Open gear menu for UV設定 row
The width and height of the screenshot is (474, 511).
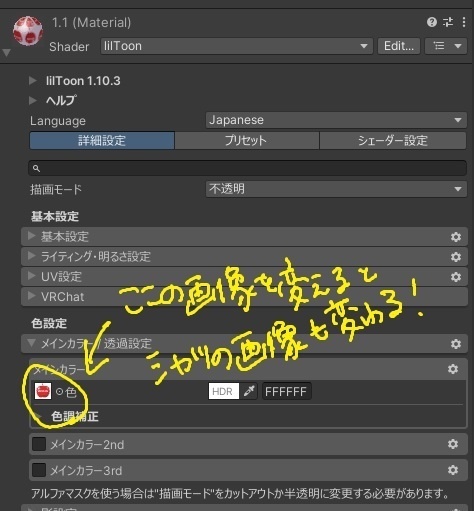coord(456,277)
